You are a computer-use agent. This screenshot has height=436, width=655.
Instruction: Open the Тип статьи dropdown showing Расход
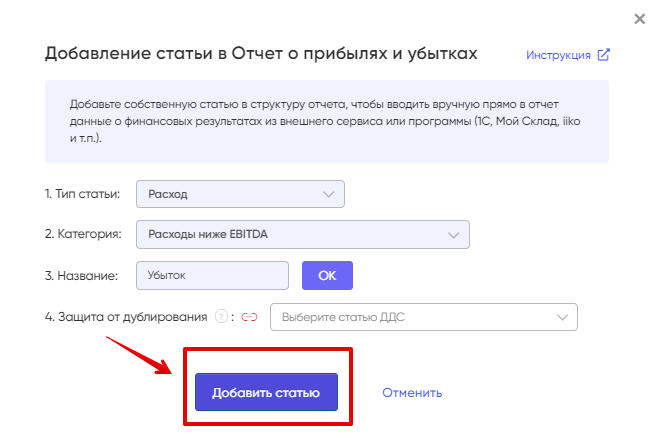click(x=240, y=194)
